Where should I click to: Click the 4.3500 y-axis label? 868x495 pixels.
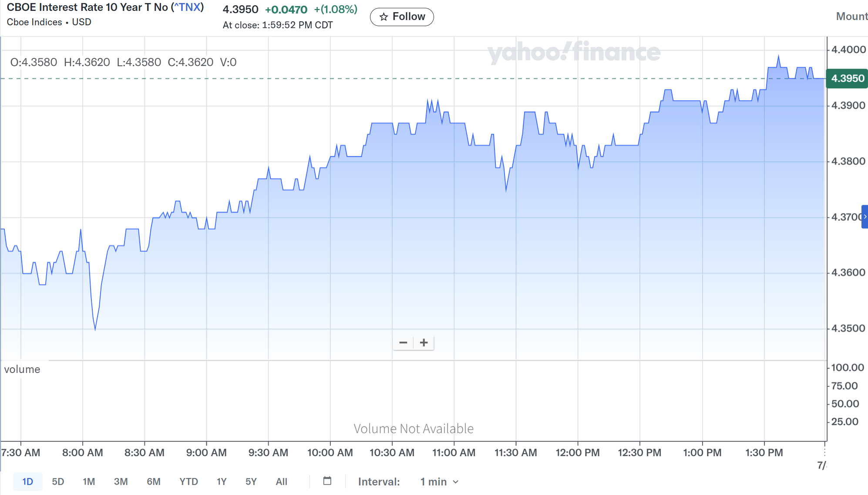(848, 328)
